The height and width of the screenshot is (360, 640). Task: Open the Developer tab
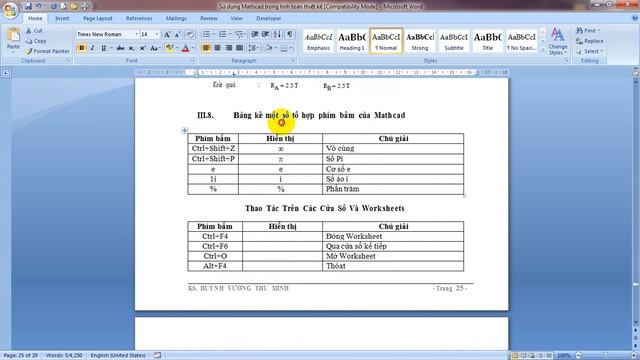[x=268, y=18]
